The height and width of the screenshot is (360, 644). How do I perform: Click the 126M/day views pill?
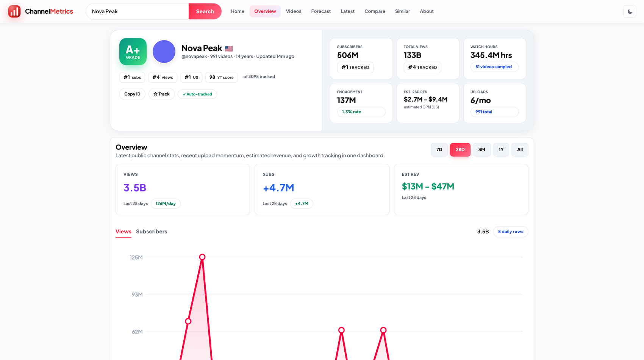[x=166, y=203]
